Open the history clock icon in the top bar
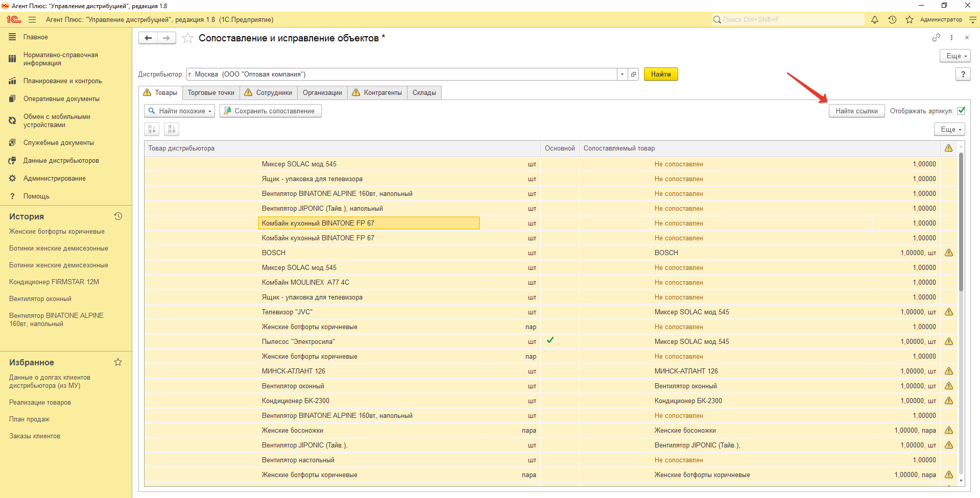The image size is (980, 498). click(x=892, y=19)
